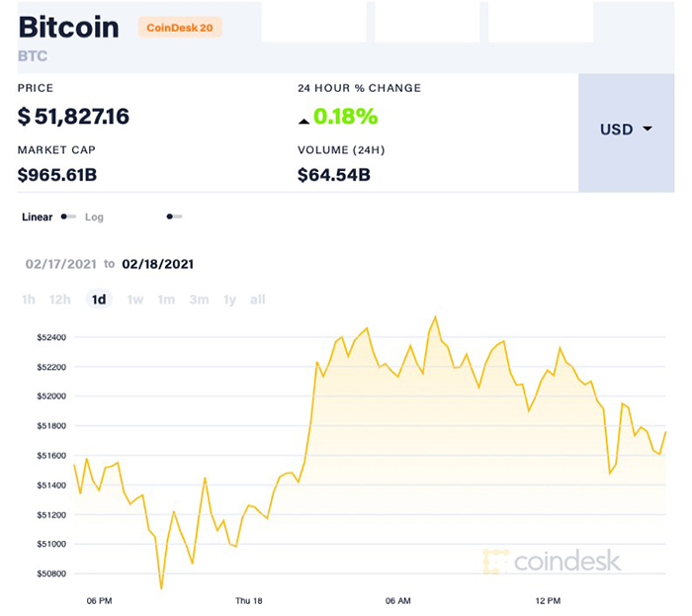The width and height of the screenshot is (692, 616).
Task: Select the Linear scale label
Action: 38,217
